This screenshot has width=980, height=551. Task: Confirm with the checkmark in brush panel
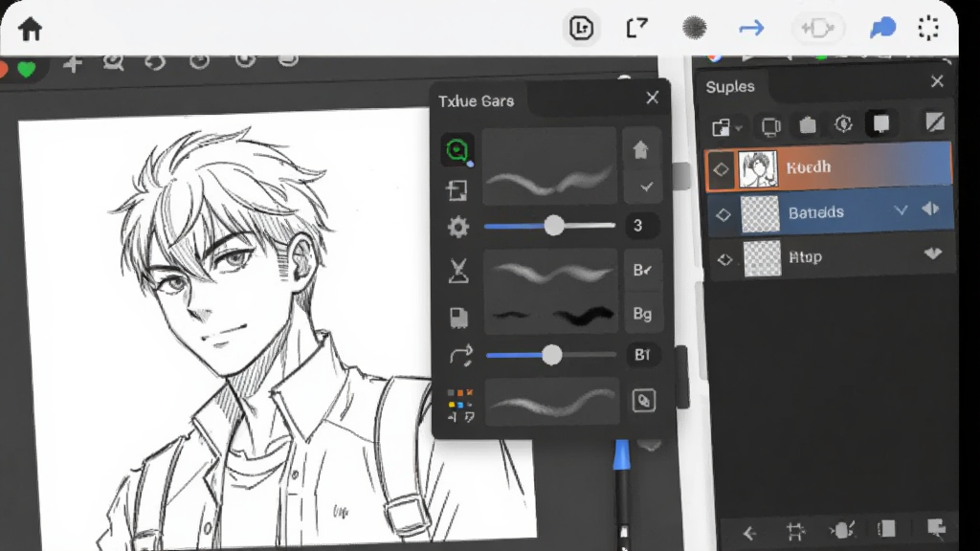click(646, 187)
